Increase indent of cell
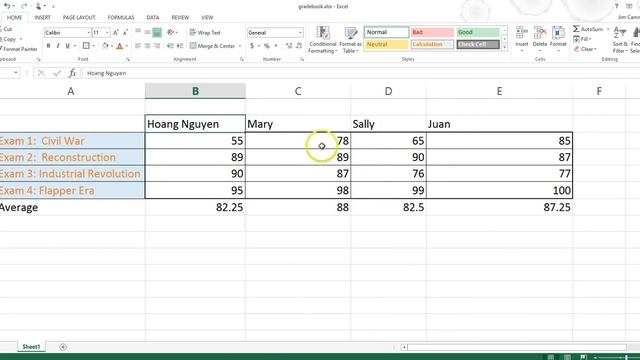 (x=180, y=46)
